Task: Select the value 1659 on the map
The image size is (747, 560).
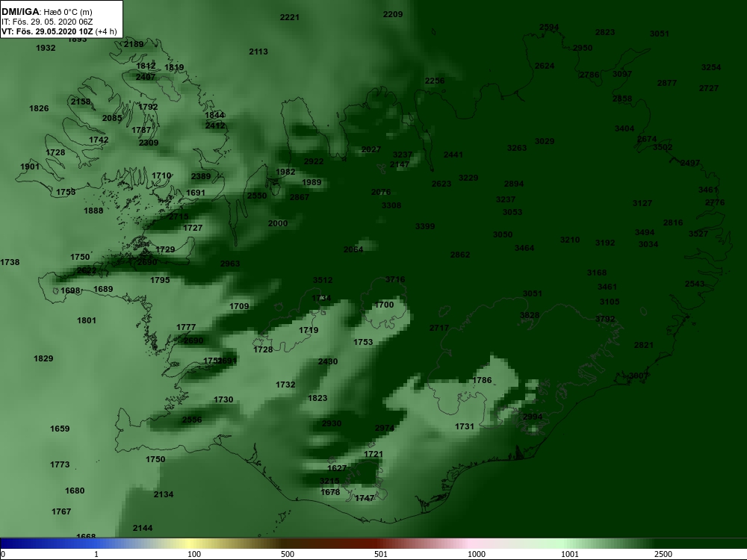Action: click(x=60, y=429)
